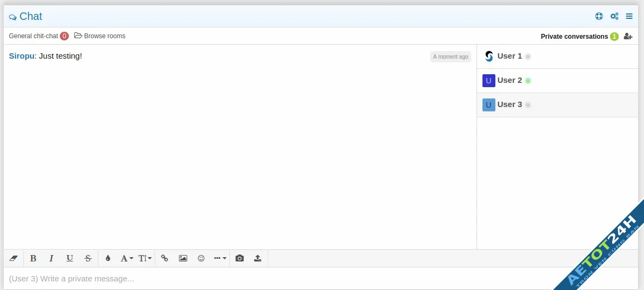Toggle italic formatting
Screen dimensions: 644x290
52,258
